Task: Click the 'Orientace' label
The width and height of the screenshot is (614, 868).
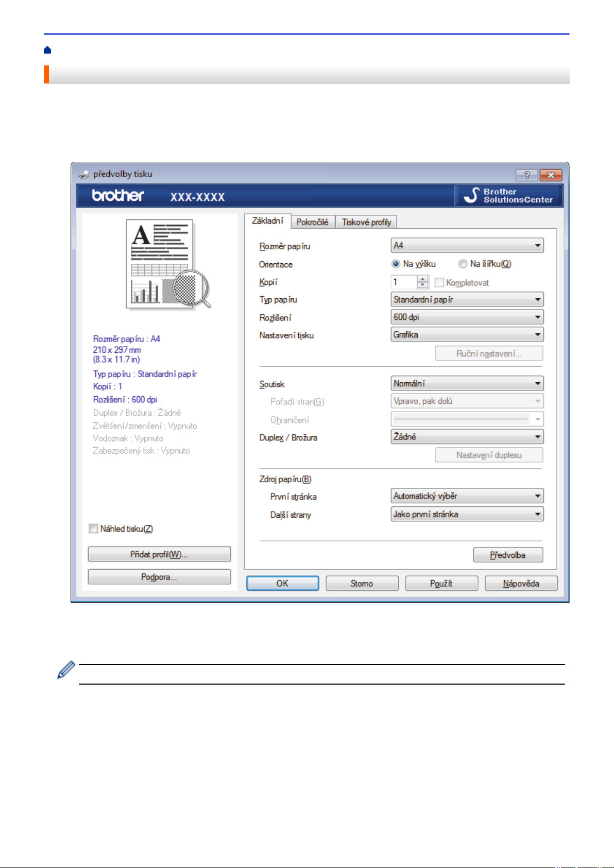Action: (276, 264)
